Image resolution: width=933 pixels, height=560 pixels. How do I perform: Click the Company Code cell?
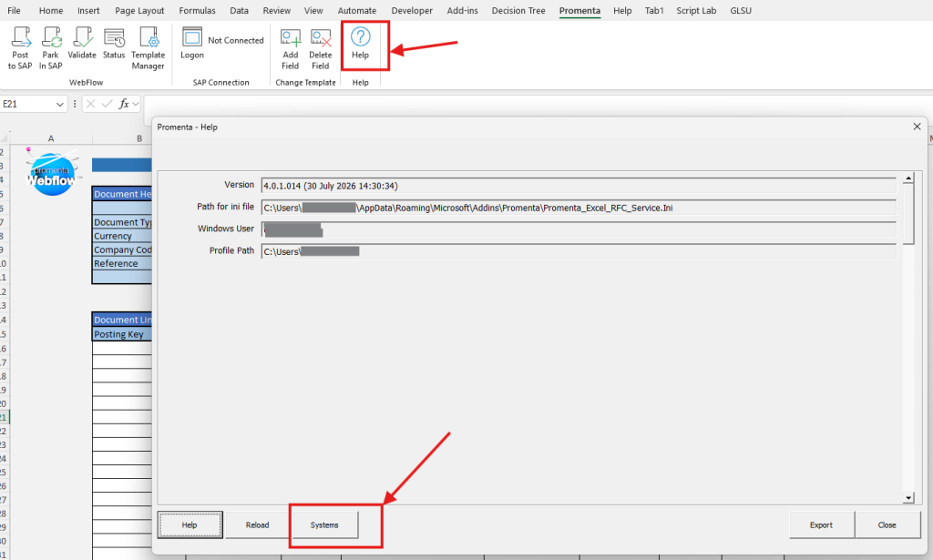pos(122,249)
